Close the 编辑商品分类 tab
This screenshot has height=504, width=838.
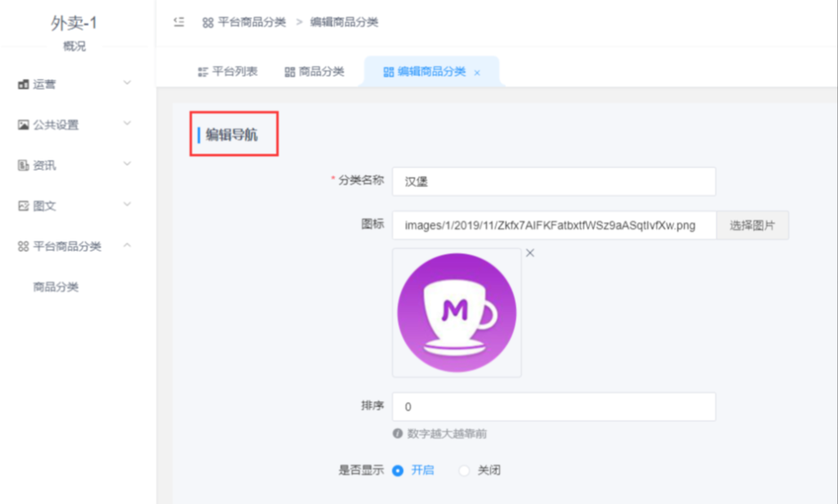pos(477,73)
